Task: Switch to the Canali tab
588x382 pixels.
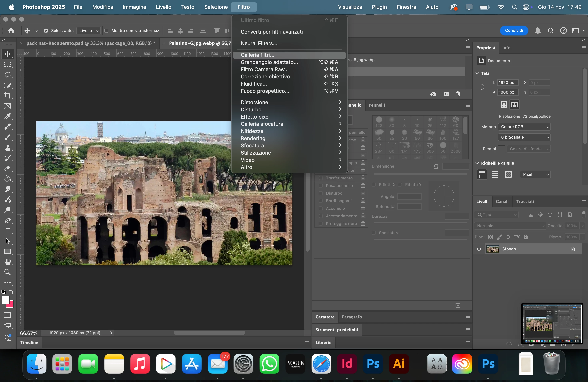Action: (502, 202)
